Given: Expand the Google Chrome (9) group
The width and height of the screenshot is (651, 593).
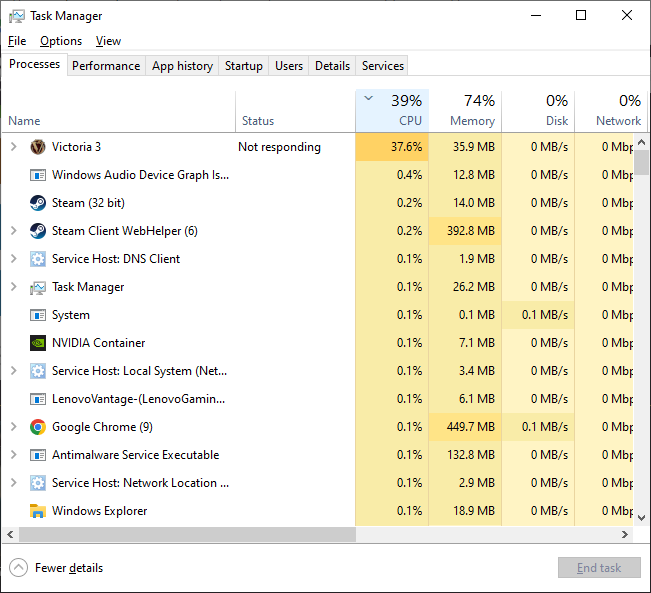Looking at the screenshot, I should tap(14, 426).
